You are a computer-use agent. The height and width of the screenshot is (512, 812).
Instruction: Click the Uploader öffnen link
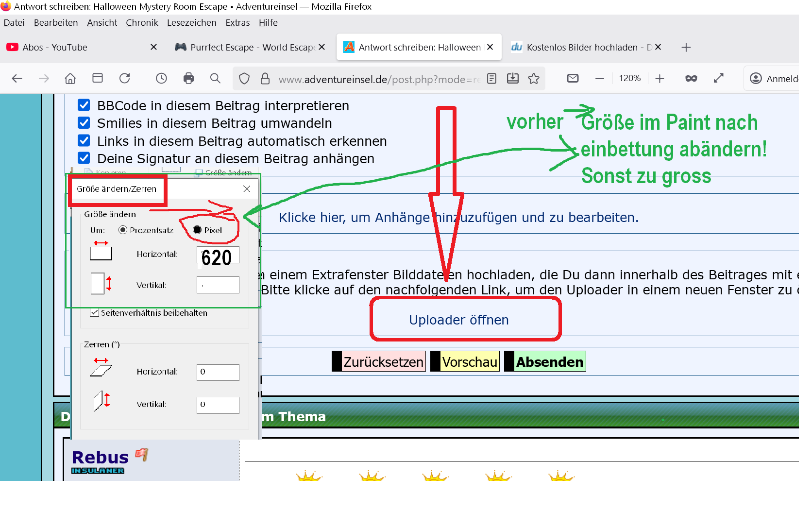[458, 320]
